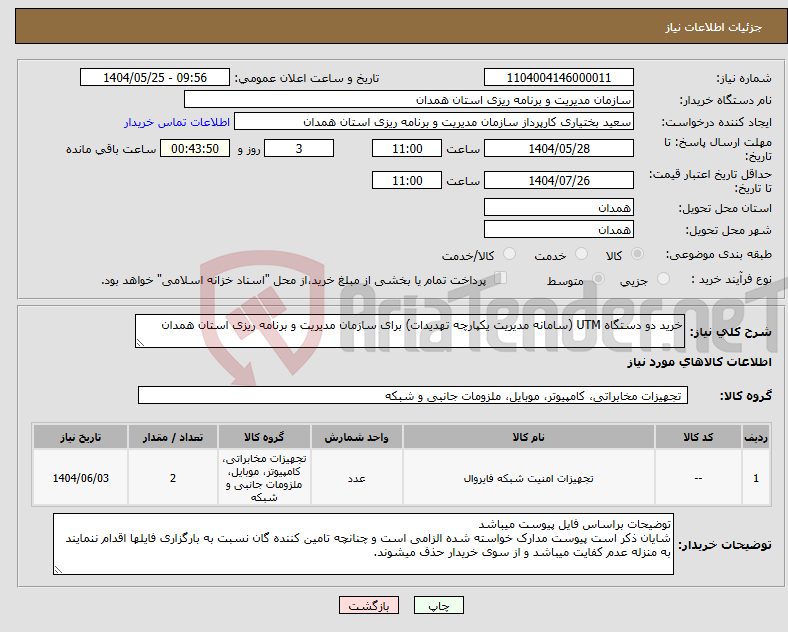The height and width of the screenshot is (632, 788).
Task: Select the کالا/خدمت radio button
Action: pos(510,254)
